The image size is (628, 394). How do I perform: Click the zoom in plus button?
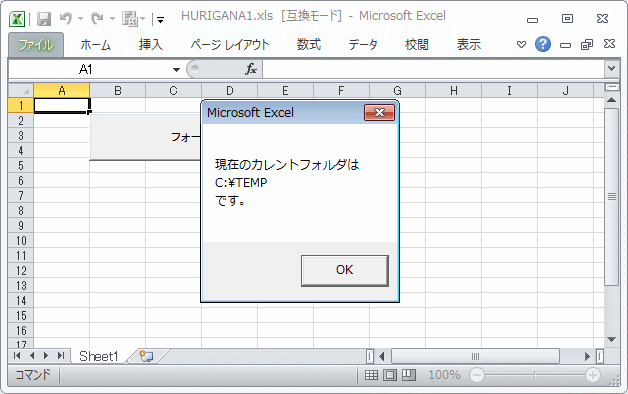593,375
